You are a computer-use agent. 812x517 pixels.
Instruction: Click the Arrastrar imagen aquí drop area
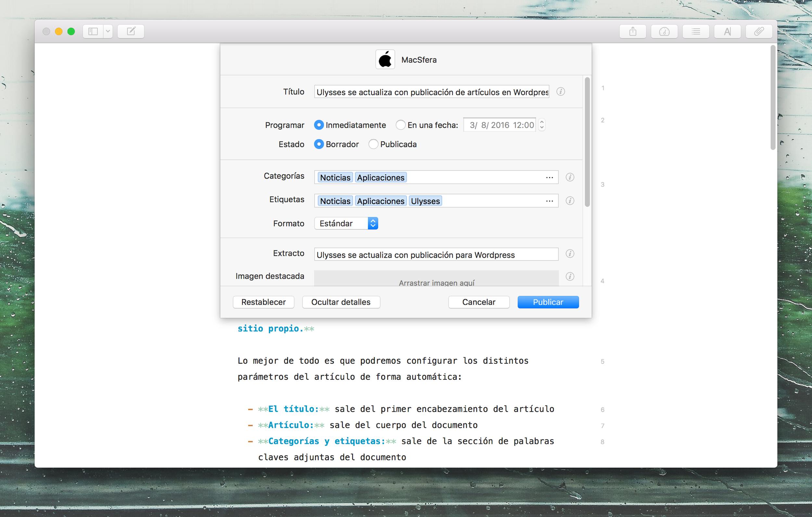pyautogui.click(x=436, y=278)
